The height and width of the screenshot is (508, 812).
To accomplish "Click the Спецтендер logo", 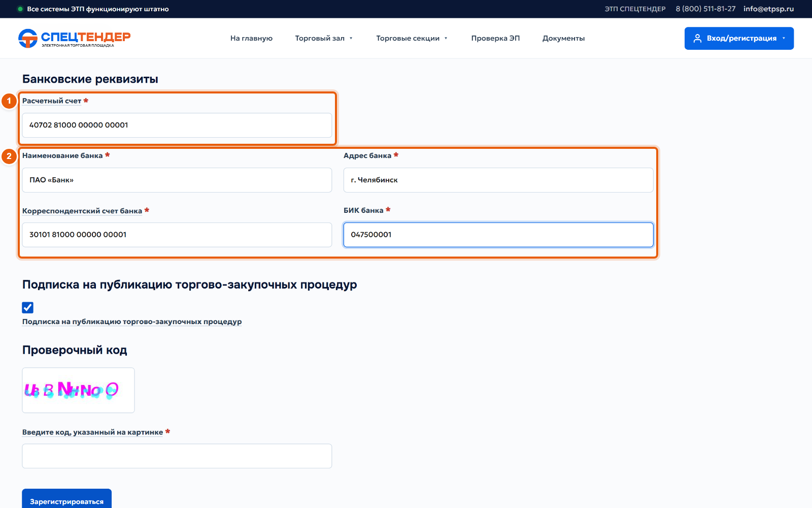I will pyautogui.click(x=74, y=38).
